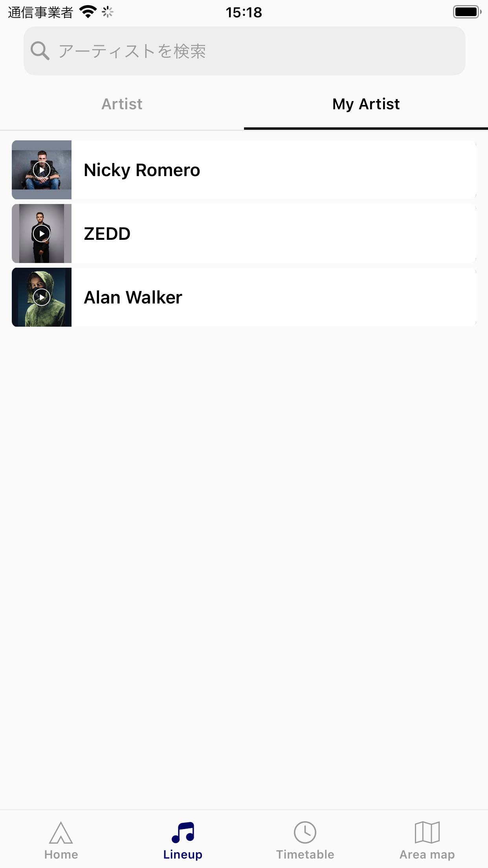Open the Home tab icon
This screenshot has width=488, height=868.
pyautogui.click(x=61, y=832)
